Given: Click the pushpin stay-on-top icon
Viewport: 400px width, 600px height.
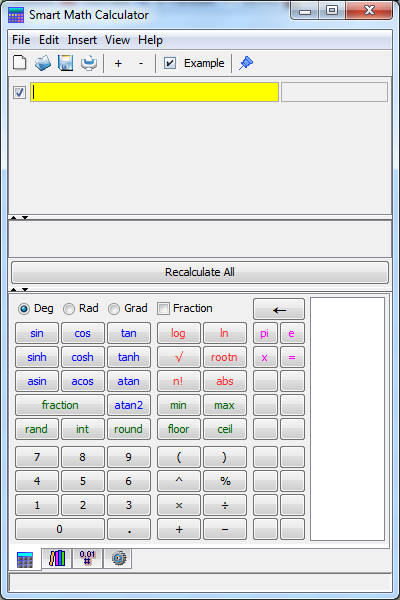Looking at the screenshot, I should [x=246, y=63].
